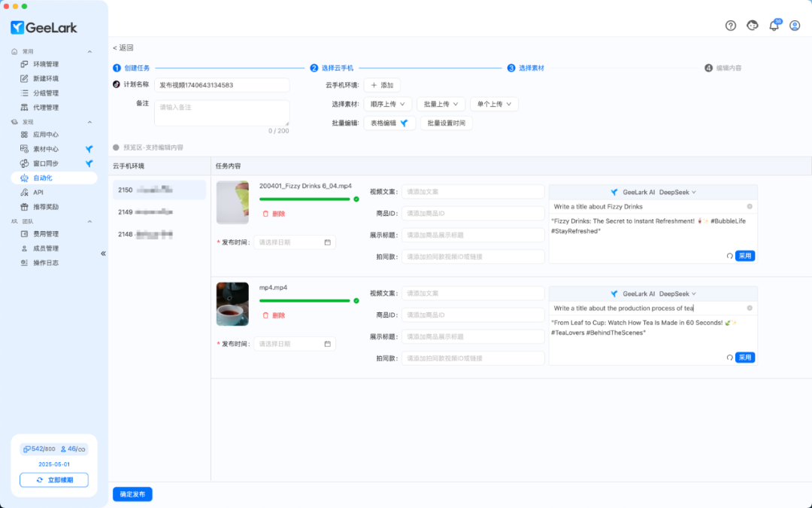The height and width of the screenshot is (508, 812).
Task: Click the customer support face icon
Action: (x=753, y=26)
